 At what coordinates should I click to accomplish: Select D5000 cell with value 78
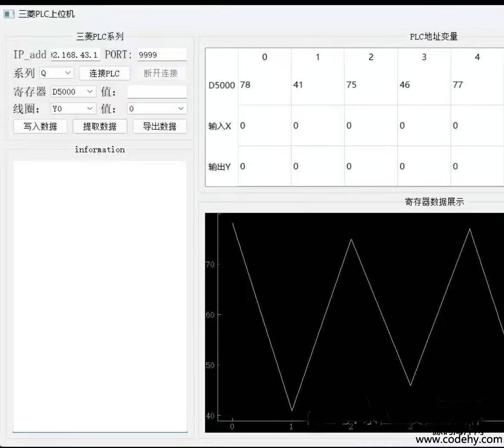coord(264,85)
